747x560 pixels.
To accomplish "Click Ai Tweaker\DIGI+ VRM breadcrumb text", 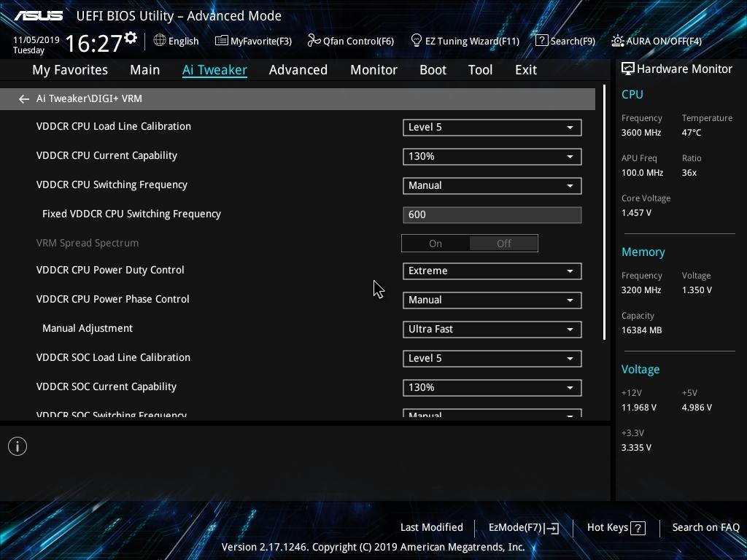I will (89, 98).
